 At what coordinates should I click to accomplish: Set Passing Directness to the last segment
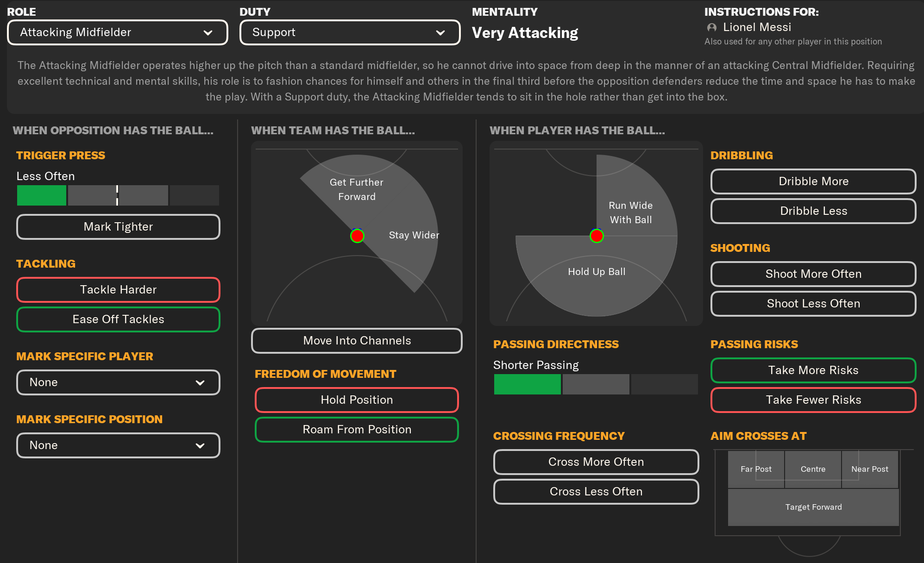[665, 384]
